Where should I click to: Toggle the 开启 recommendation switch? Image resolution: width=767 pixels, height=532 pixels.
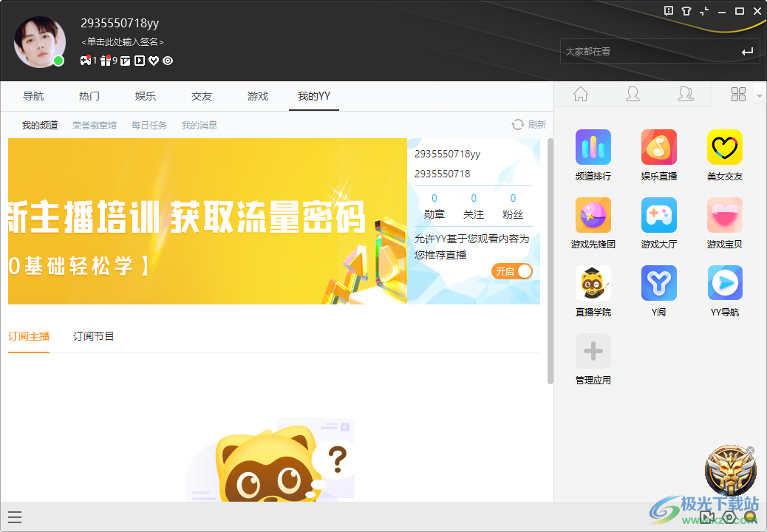(512, 271)
